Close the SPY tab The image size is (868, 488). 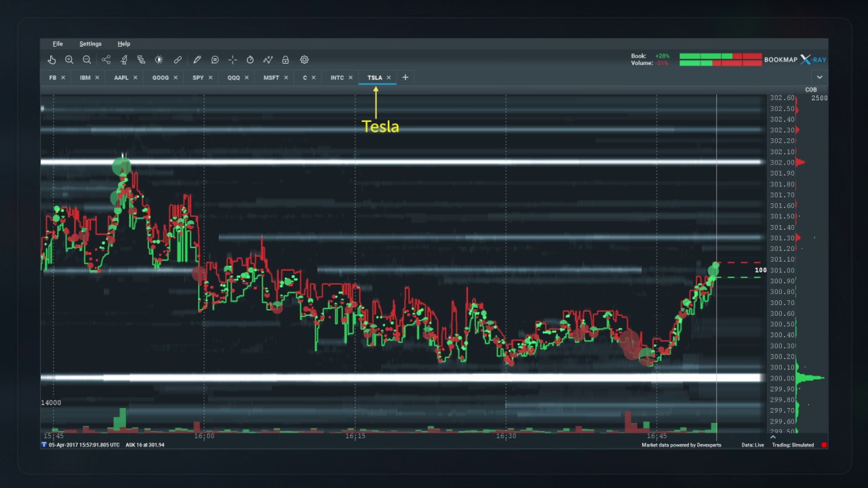click(x=210, y=78)
